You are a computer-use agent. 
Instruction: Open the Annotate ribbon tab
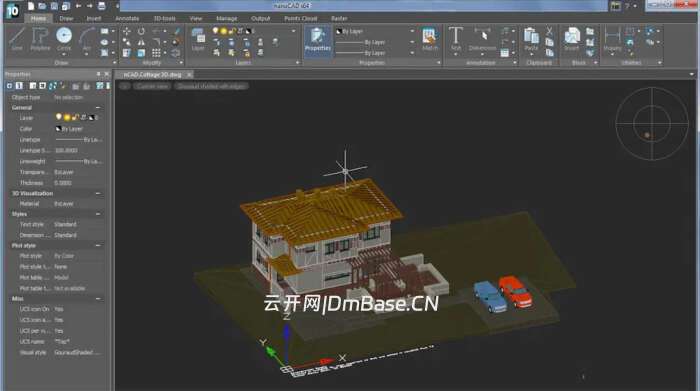[127, 18]
